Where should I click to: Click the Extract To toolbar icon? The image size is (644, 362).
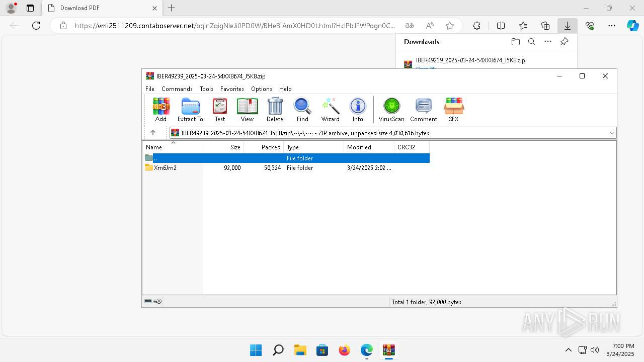(x=190, y=110)
